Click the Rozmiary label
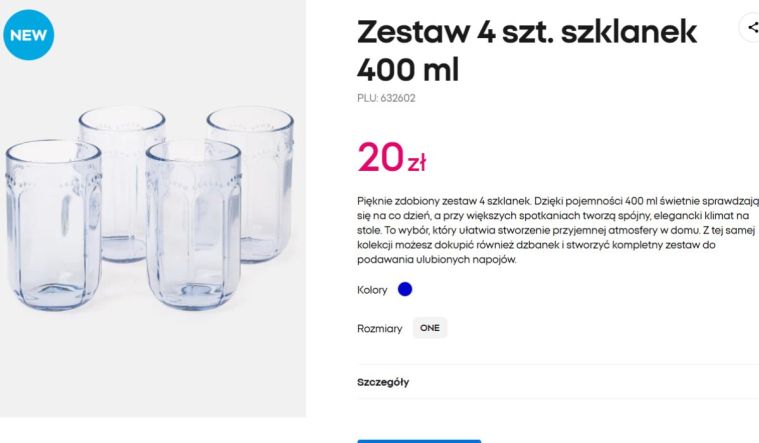The height and width of the screenshot is (443, 759). pyautogui.click(x=380, y=328)
